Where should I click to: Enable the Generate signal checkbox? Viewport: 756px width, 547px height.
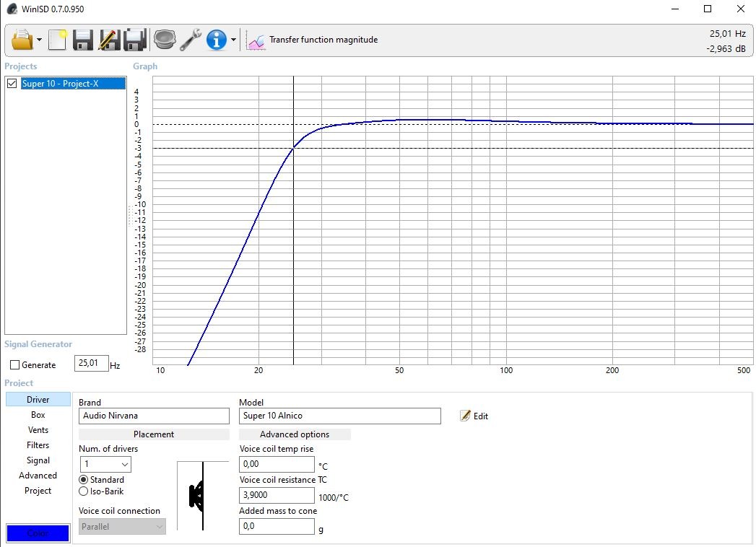(15, 365)
